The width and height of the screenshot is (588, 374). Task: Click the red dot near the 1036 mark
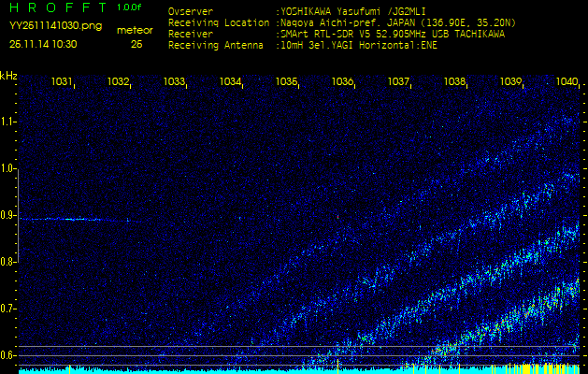tap(337, 216)
